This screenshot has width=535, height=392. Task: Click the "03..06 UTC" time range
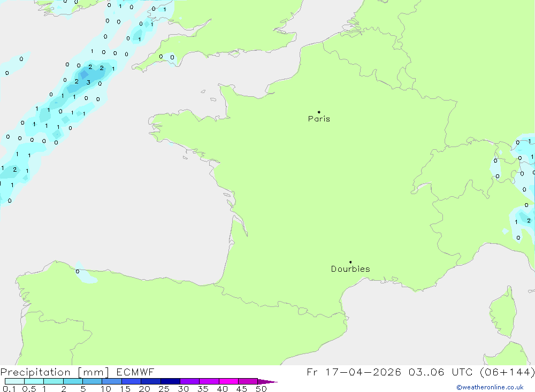(x=441, y=372)
